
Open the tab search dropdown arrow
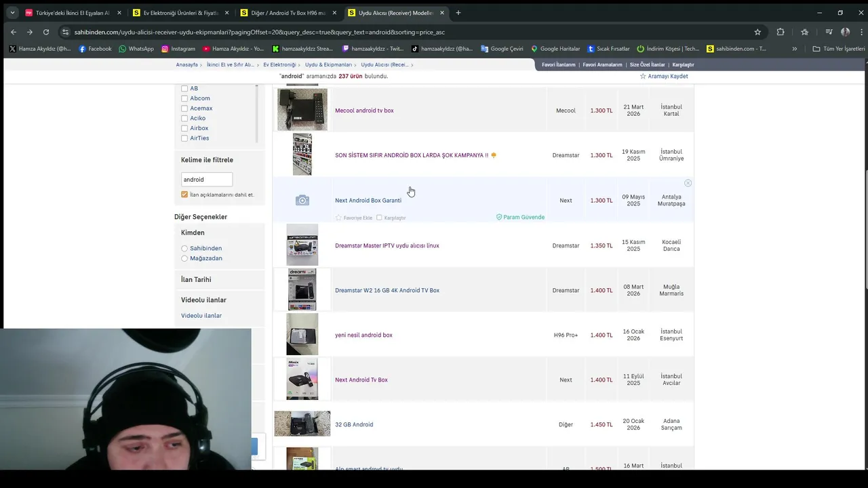click(x=13, y=13)
